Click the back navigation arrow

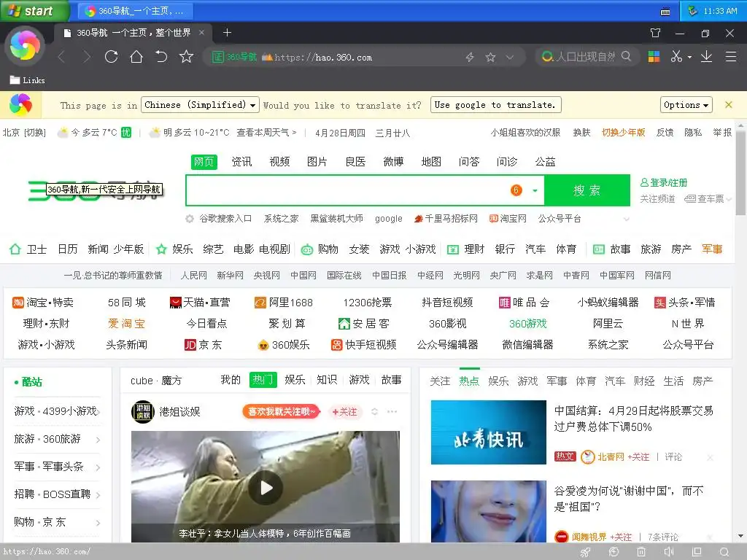tap(61, 57)
